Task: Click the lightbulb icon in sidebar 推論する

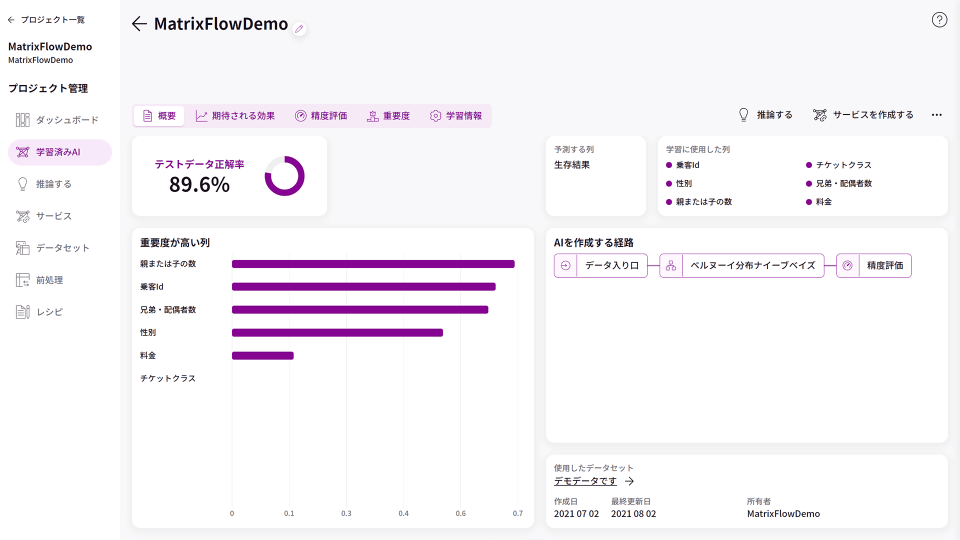Action: [x=23, y=184]
